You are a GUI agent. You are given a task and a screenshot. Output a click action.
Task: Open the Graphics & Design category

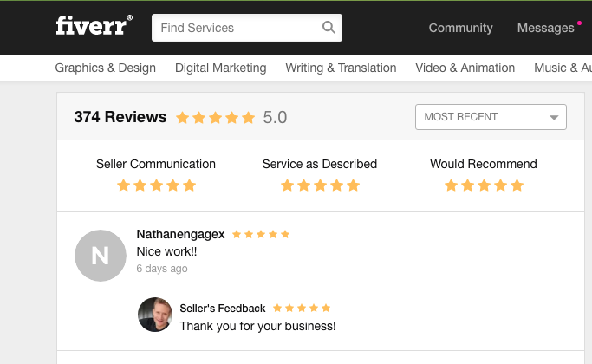(106, 68)
